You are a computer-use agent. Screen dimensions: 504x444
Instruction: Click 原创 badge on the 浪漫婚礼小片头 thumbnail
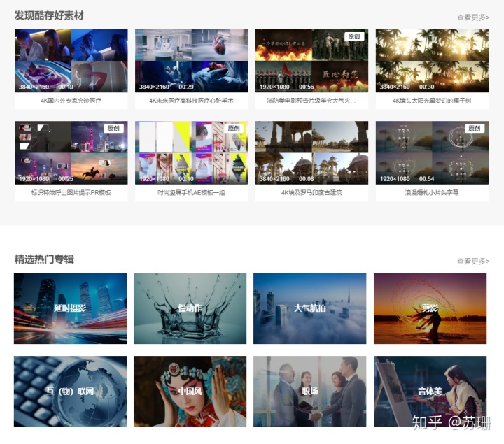pyautogui.click(x=475, y=129)
